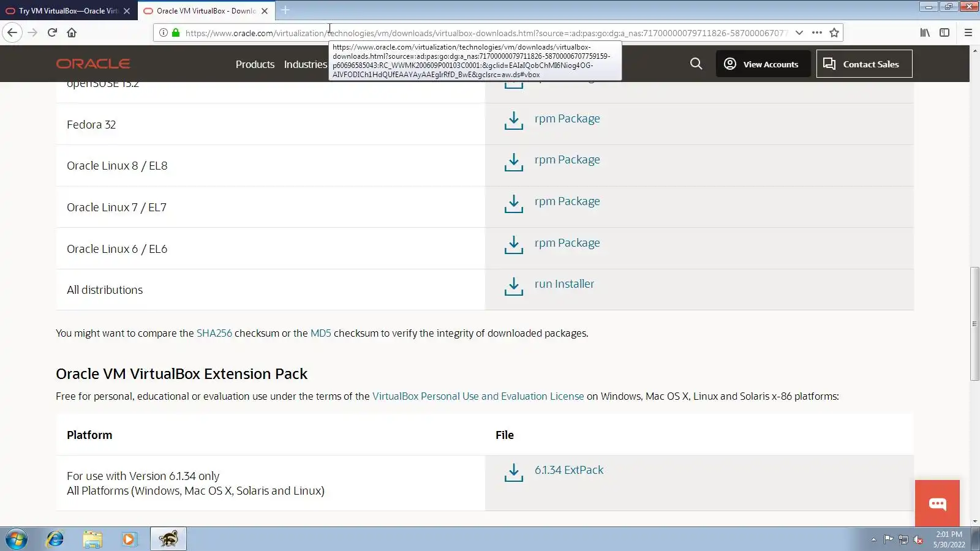This screenshot has height=551, width=980.
Task: Click the Fedora 32 platform label
Action: coord(91,125)
